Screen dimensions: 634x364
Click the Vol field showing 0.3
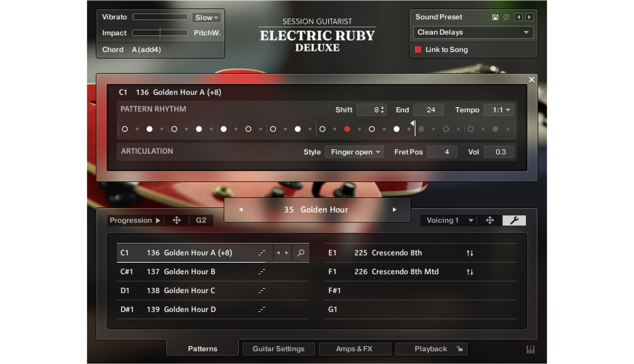point(499,152)
